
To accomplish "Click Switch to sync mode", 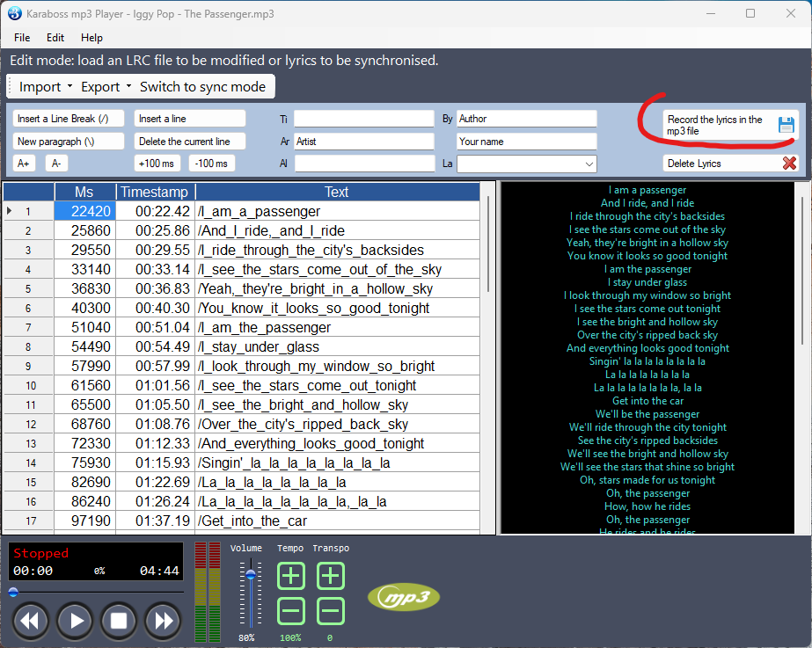I will (x=202, y=86).
